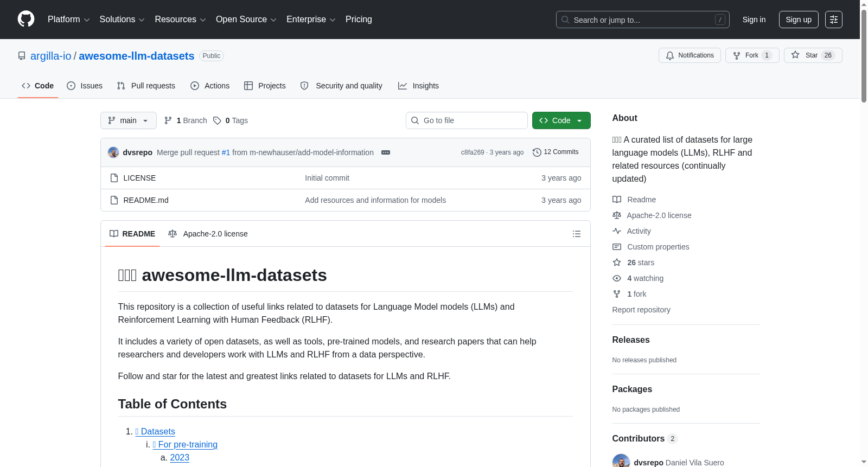
Task: Open the 12 Commits history
Action: 556,152
